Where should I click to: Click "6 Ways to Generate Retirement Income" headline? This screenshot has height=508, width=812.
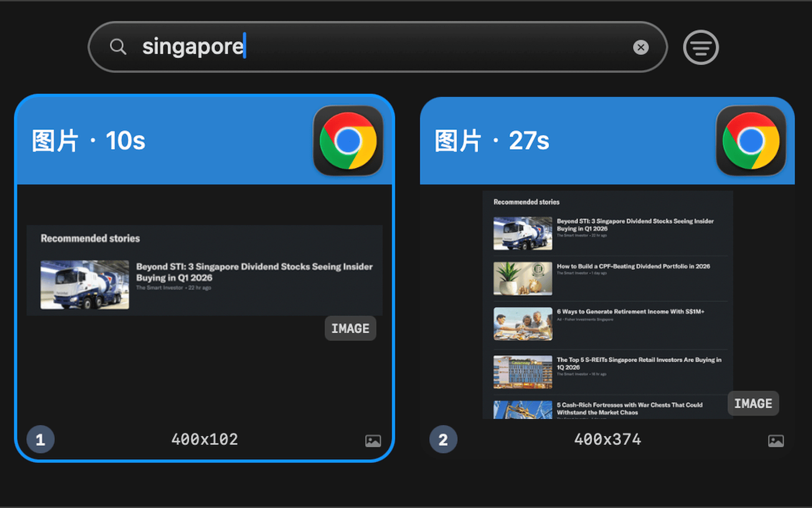[630, 311]
